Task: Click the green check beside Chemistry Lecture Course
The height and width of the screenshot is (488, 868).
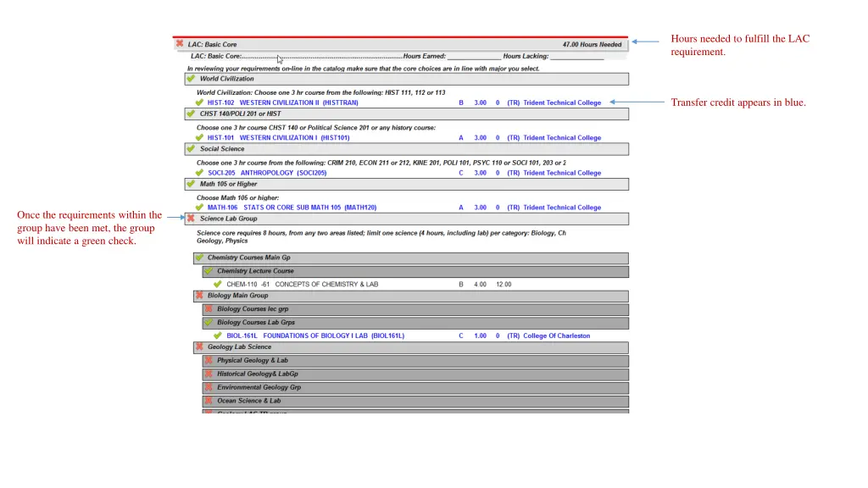Action: click(x=209, y=271)
